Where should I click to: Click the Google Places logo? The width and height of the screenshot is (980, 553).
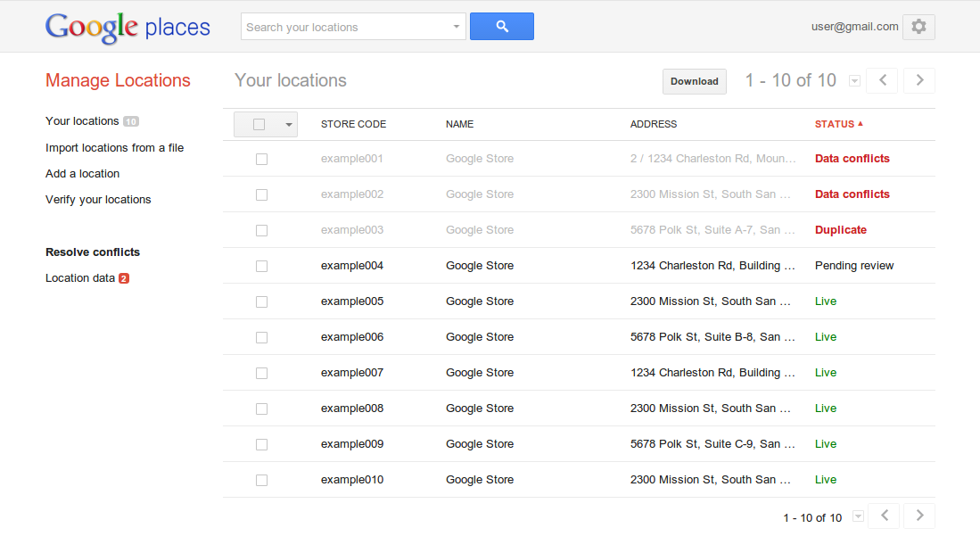128,27
